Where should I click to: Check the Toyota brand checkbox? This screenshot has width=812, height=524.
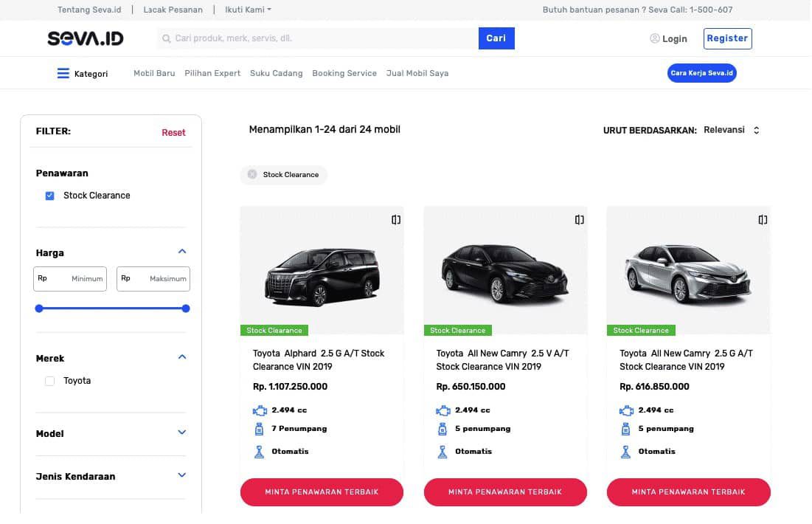coord(49,381)
